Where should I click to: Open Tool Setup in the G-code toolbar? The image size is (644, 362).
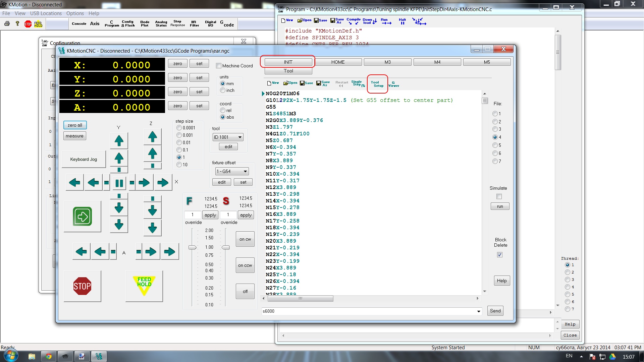[x=377, y=84]
